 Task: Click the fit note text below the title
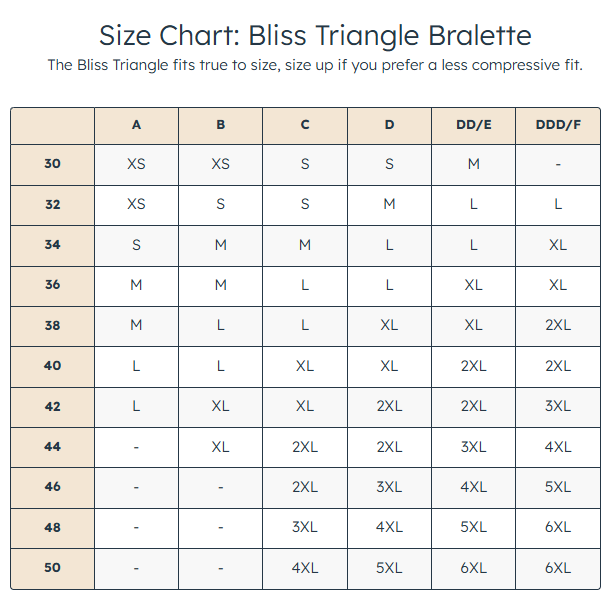[315, 65]
